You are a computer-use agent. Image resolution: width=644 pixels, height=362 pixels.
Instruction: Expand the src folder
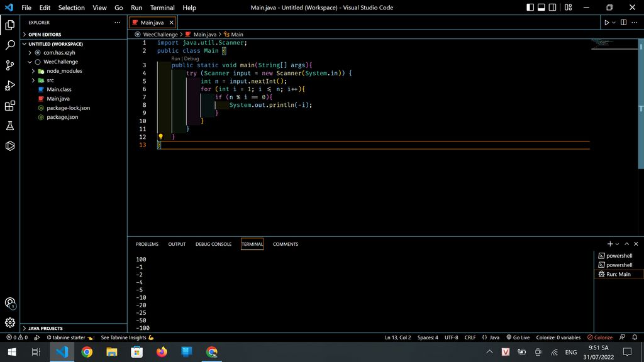pyautogui.click(x=50, y=80)
